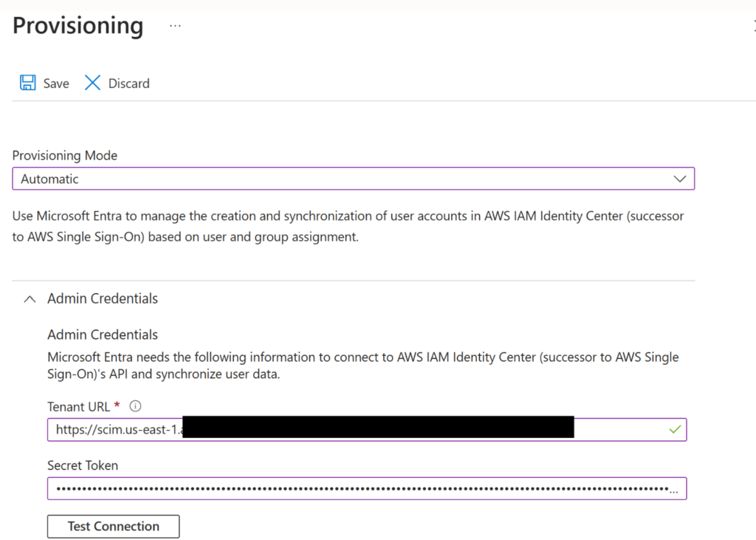Click the 'Microsoft Entra needs the following information' text
This screenshot has height=540, width=756.
click(x=362, y=366)
